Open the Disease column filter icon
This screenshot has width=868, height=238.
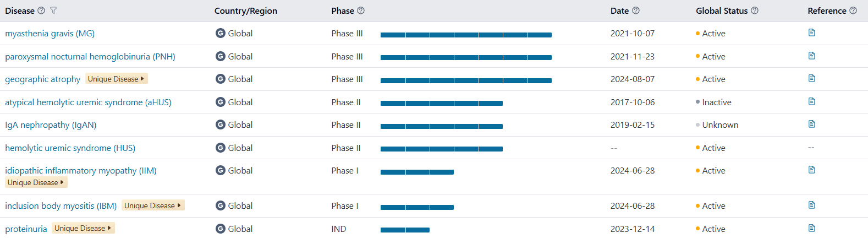click(x=53, y=10)
